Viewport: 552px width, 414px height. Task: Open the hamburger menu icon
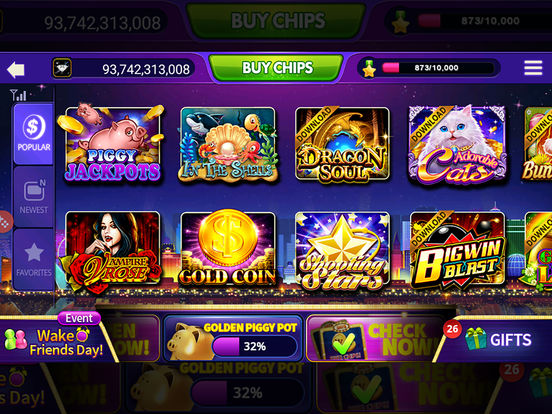pyautogui.click(x=533, y=68)
